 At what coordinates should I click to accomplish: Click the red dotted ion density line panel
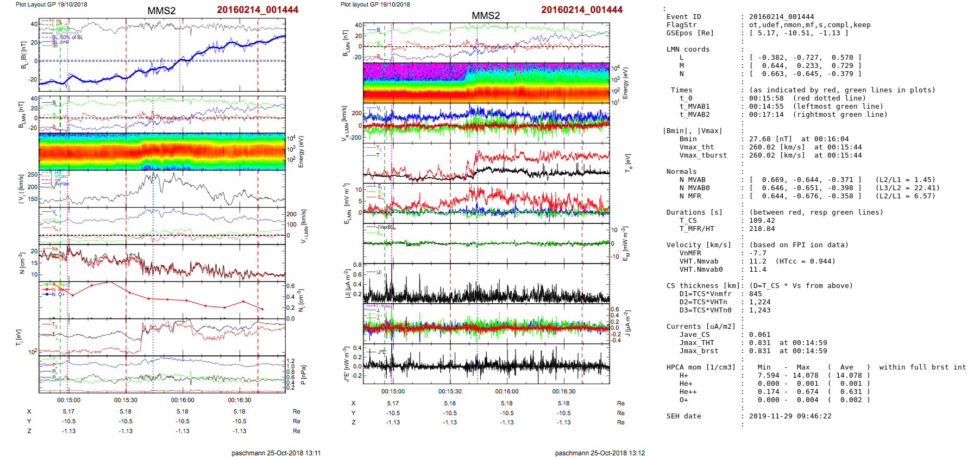click(x=162, y=300)
